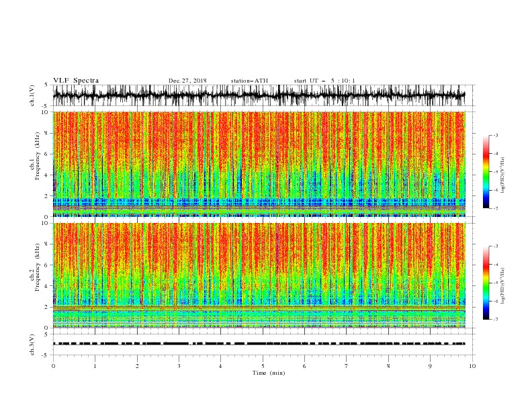Click the -7 label on ch.1 color bar
The height and width of the screenshot is (411, 532).
coord(495,208)
